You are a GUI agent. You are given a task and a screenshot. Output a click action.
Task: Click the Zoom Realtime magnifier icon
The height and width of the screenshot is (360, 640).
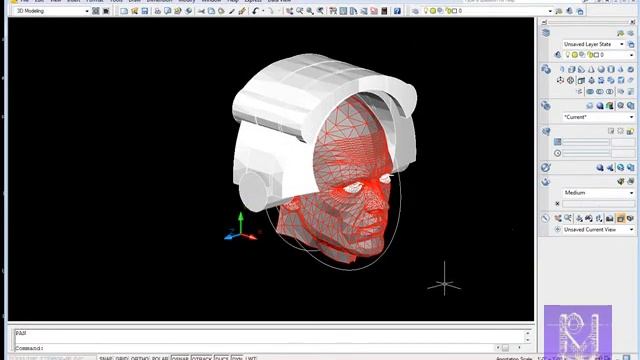pos(300,11)
